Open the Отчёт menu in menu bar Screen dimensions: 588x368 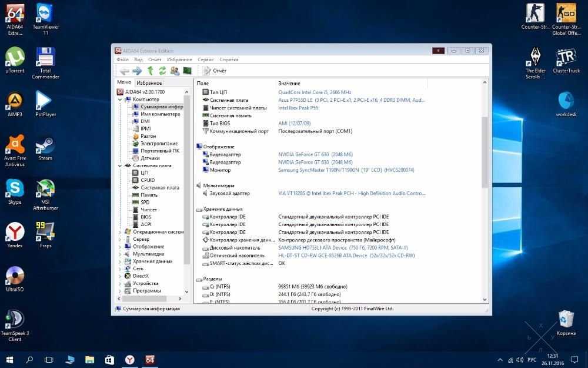coord(155,59)
